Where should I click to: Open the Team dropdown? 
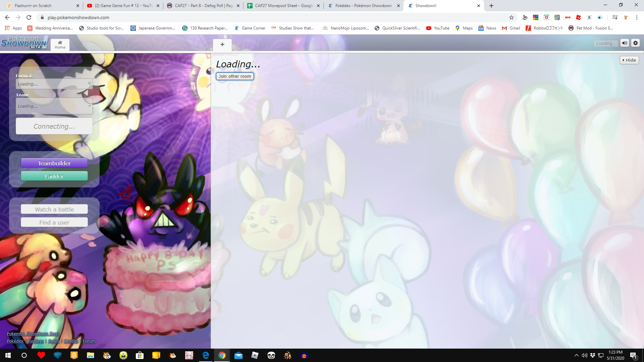[54, 106]
